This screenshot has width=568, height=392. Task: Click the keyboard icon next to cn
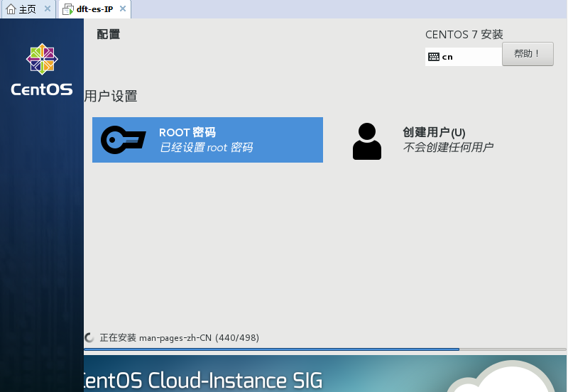tap(434, 57)
